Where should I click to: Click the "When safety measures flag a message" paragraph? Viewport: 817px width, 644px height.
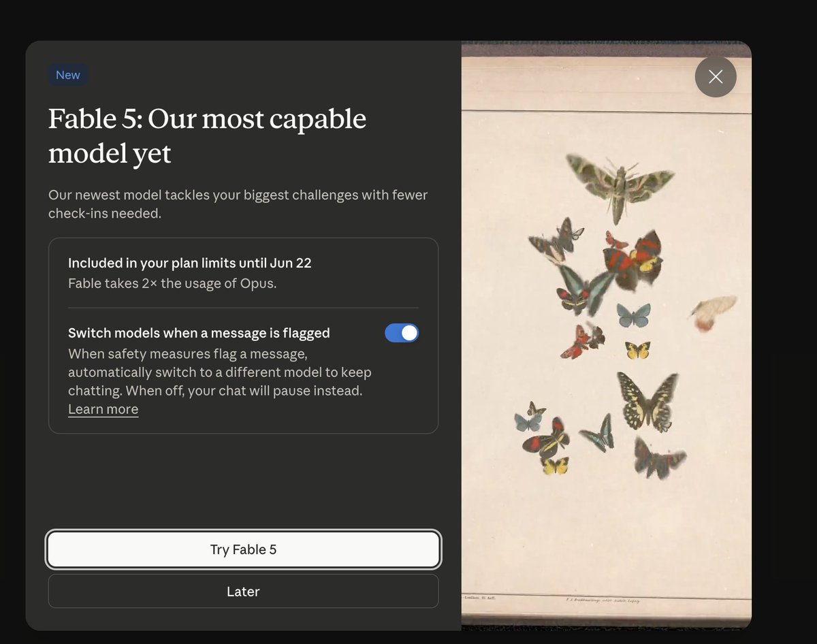coord(219,373)
